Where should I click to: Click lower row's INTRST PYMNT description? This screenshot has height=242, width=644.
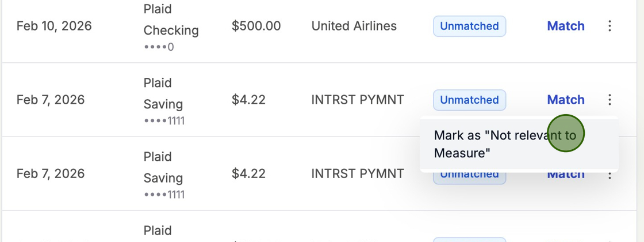pyautogui.click(x=357, y=173)
